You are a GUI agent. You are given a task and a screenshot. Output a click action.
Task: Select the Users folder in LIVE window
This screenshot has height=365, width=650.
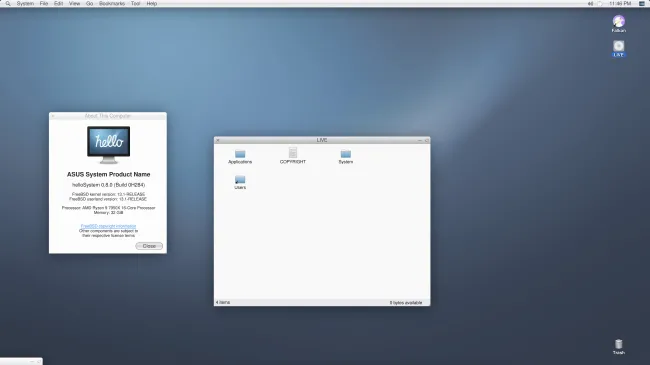tap(240, 182)
